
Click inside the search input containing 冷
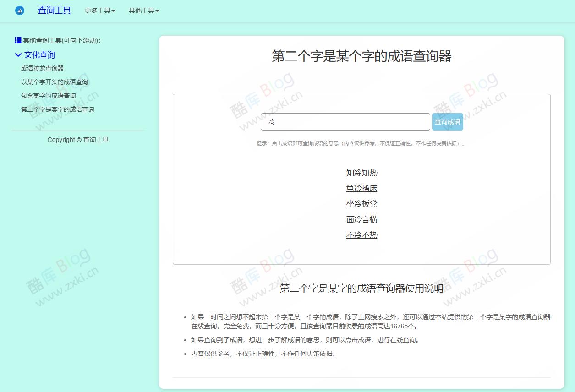coord(345,122)
